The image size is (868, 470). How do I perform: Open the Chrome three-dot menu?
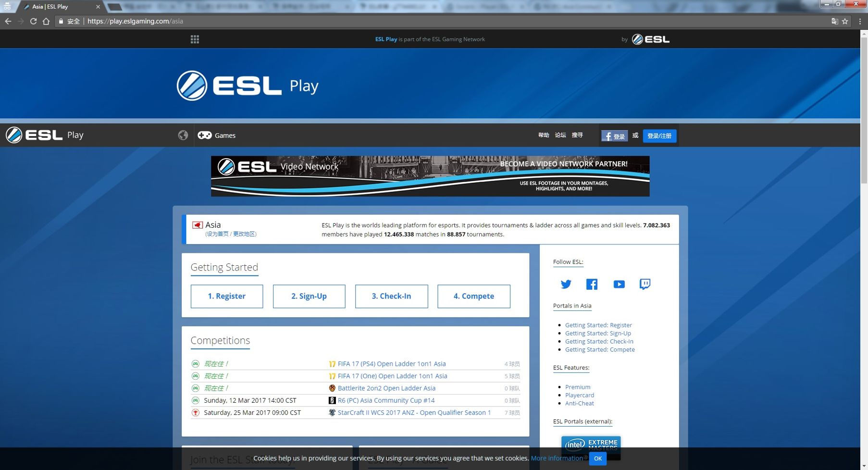(860, 21)
